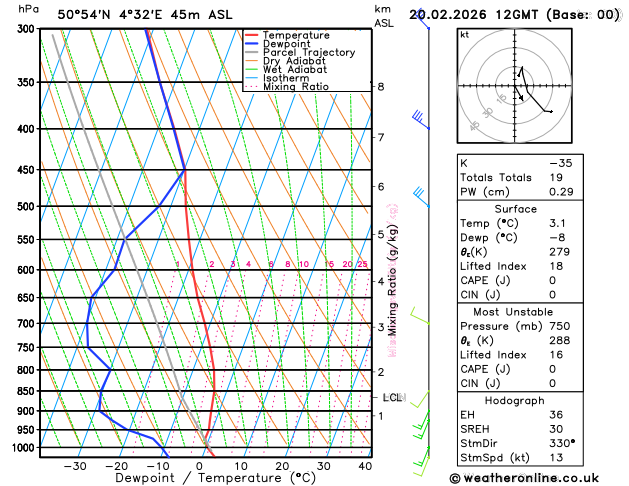
Task: Click the '45' ring label in hodograph
Action: tap(475, 126)
